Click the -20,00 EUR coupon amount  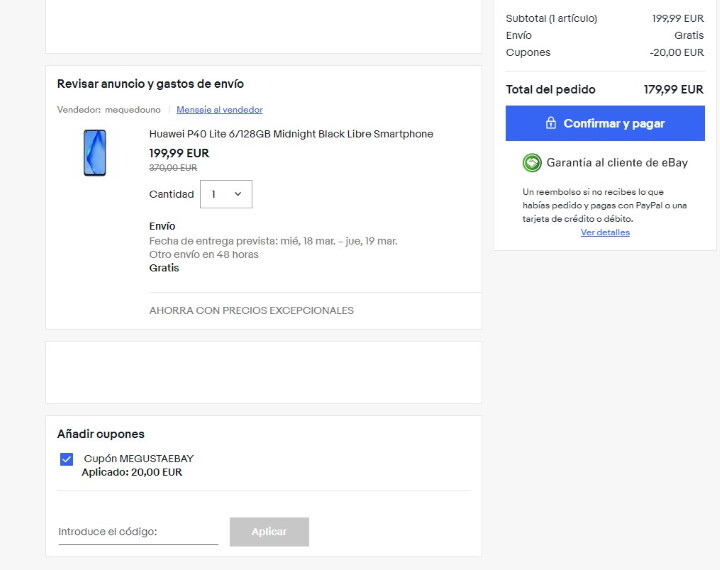click(x=676, y=52)
